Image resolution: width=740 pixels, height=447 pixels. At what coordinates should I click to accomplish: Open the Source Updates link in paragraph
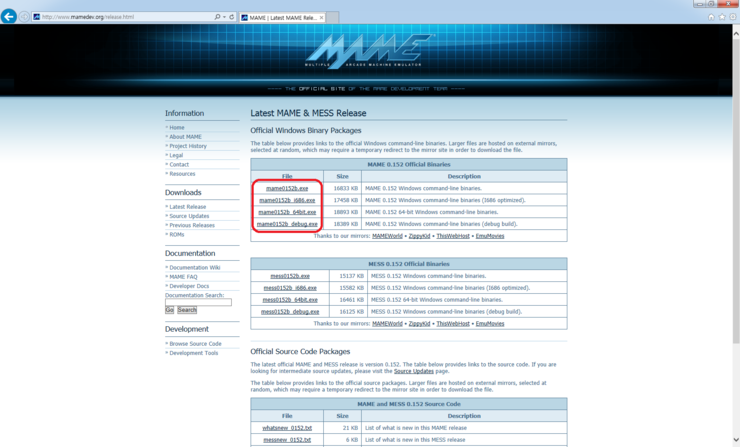click(413, 371)
